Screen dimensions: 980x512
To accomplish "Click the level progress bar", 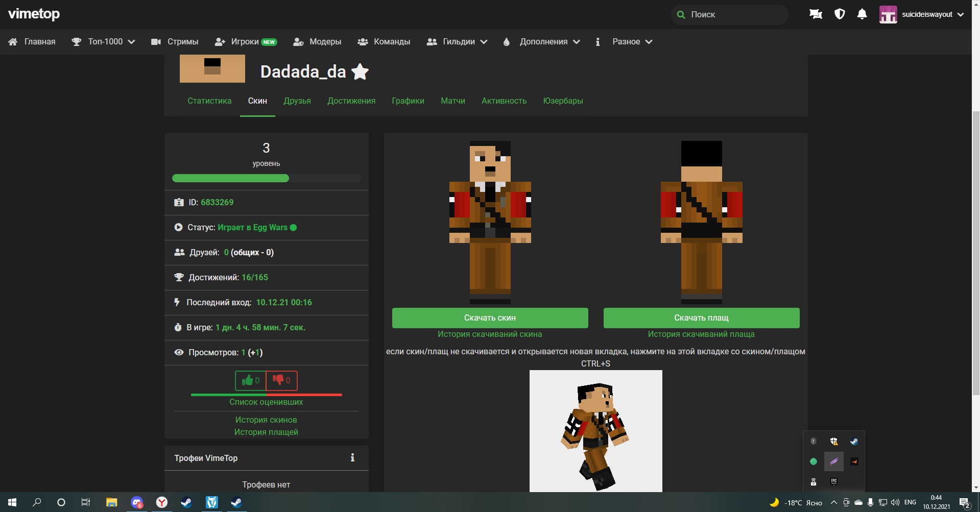I will (x=266, y=178).
